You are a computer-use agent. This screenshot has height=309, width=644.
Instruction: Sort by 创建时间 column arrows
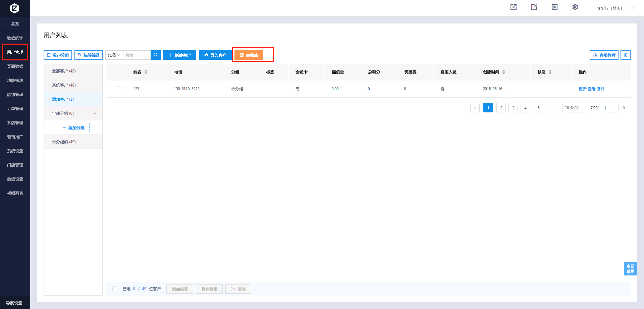point(504,72)
